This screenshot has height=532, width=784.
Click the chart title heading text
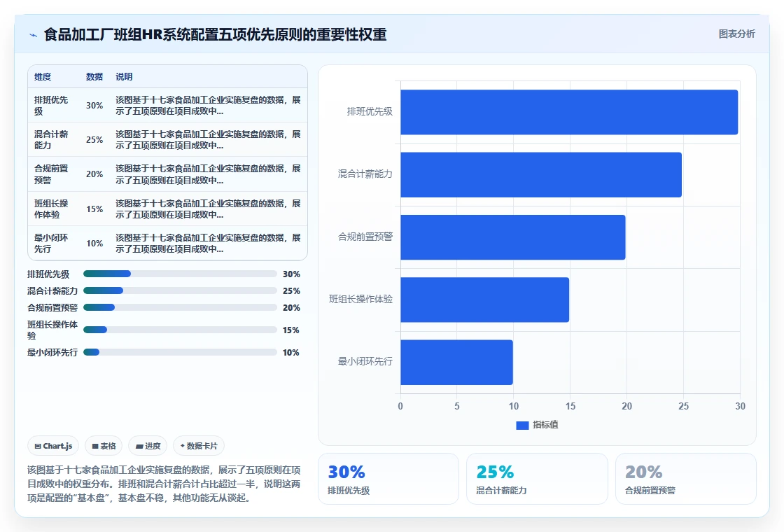click(x=215, y=34)
